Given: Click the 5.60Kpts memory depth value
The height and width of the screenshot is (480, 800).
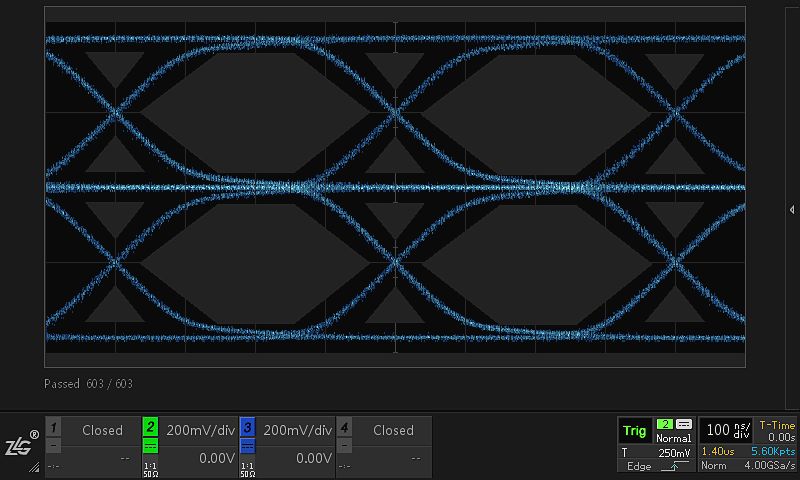Looking at the screenshot, I should (773, 451).
